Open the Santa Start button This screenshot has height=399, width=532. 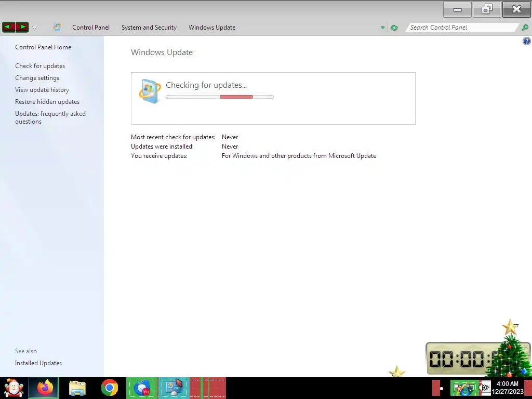(x=14, y=388)
